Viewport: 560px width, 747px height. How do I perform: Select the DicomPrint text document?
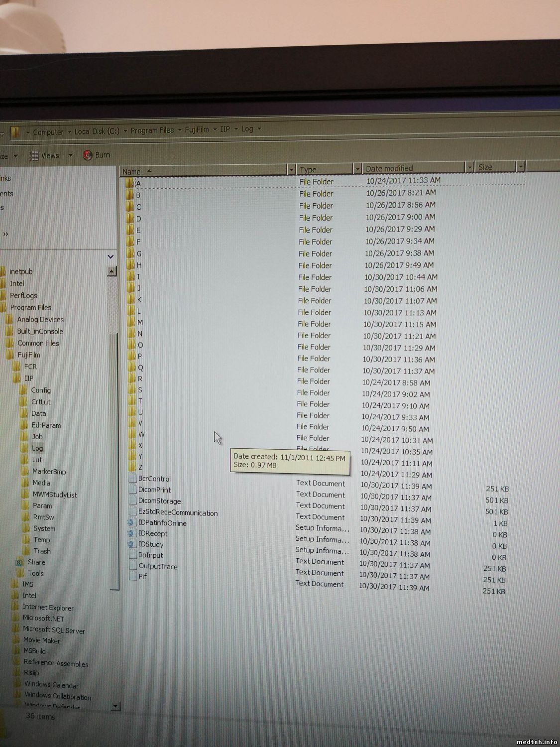(x=154, y=490)
